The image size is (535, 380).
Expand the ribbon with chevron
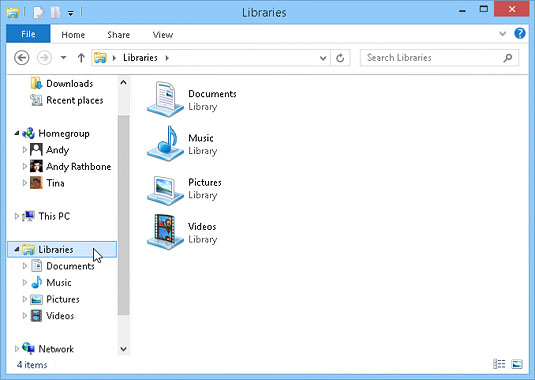[502, 33]
